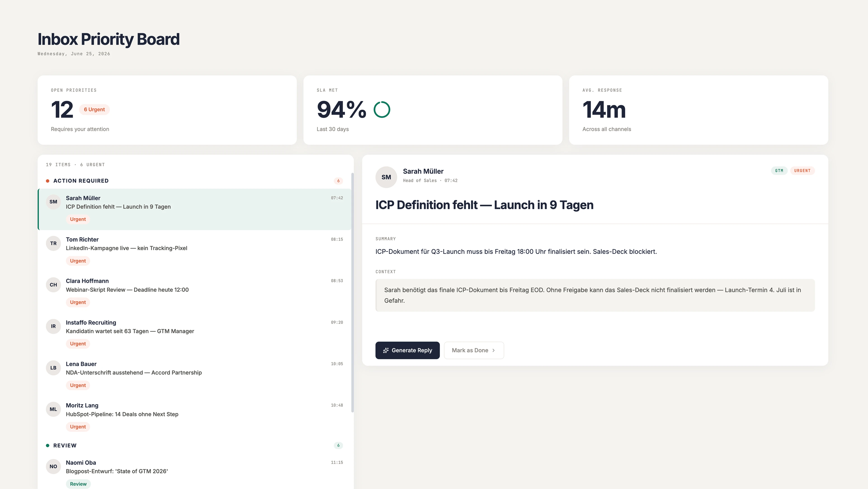
Task: Click the Mark as Done button
Action: pyautogui.click(x=474, y=350)
